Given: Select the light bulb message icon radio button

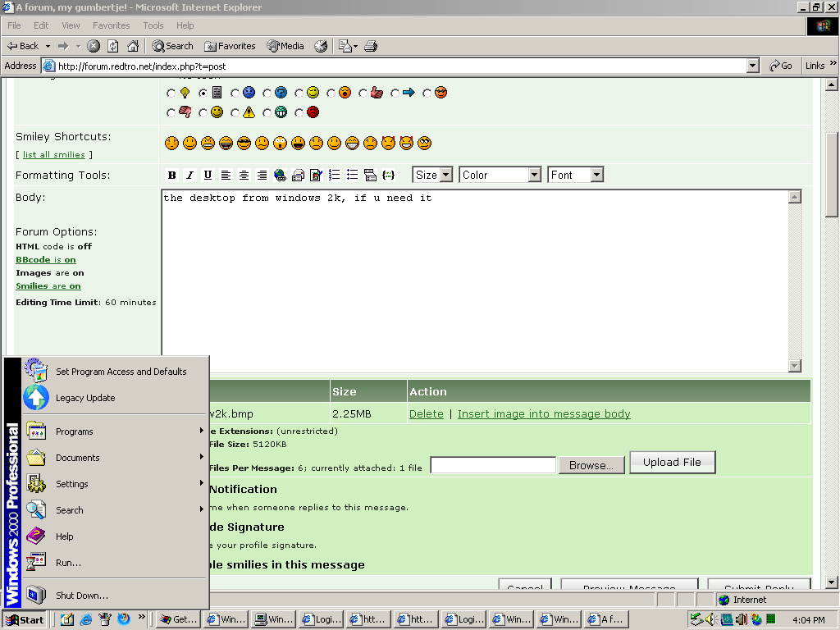Looking at the screenshot, I should (x=171, y=94).
